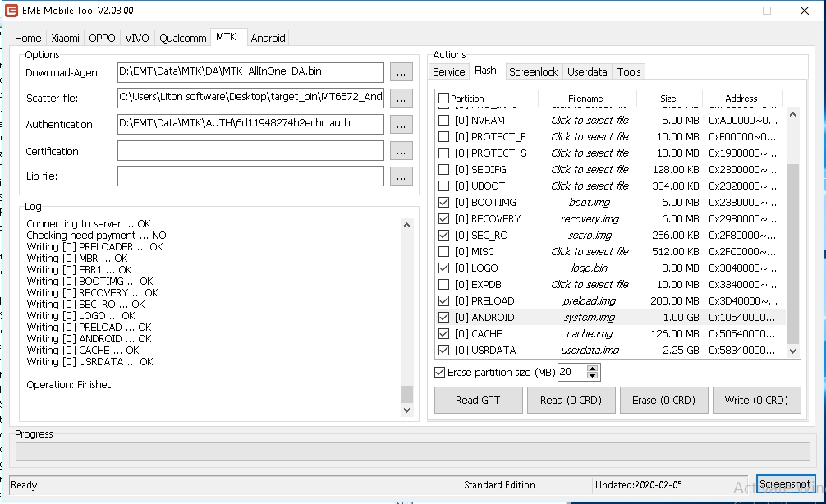Viewport: 826px width, 504px height.
Task: Click the Screenshot button
Action: [785, 484]
